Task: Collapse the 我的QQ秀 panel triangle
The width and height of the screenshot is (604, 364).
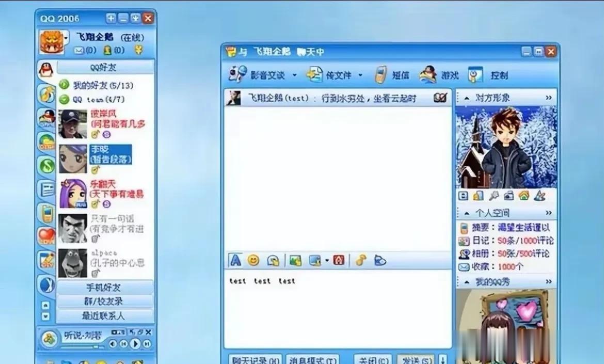Action: point(467,282)
